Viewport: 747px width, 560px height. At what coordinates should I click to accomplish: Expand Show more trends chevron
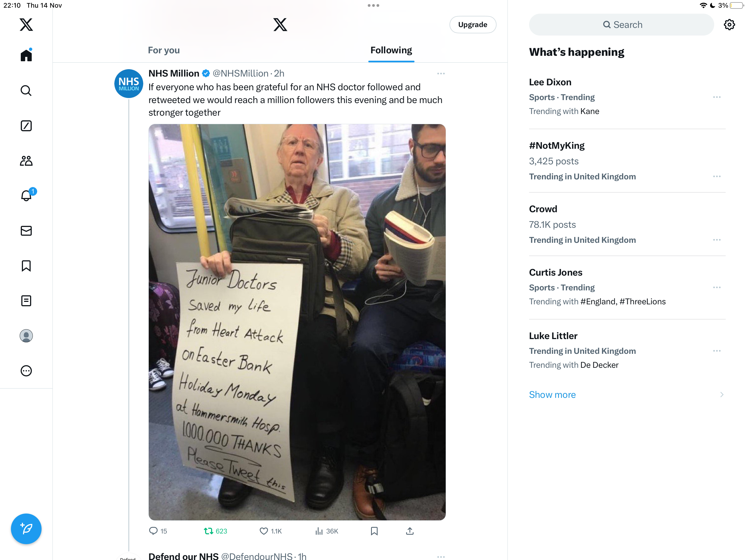(x=722, y=395)
